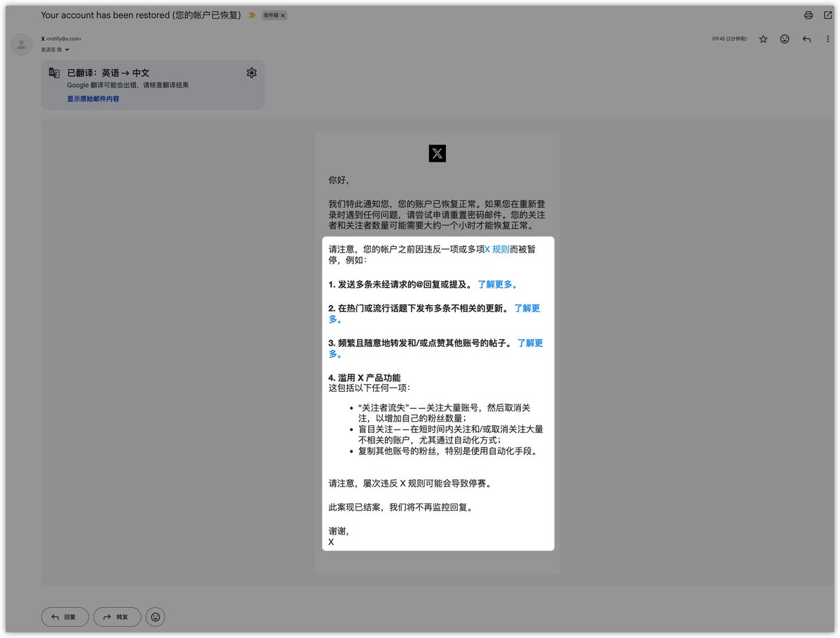Reply using the curved reply arrow icon
The height and width of the screenshot is (638, 840).
tap(806, 38)
